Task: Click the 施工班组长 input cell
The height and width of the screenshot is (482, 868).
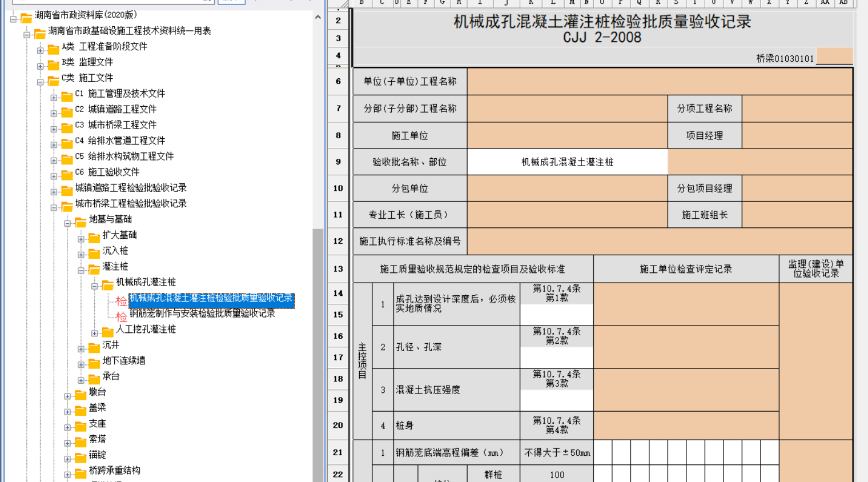Action: (x=797, y=215)
